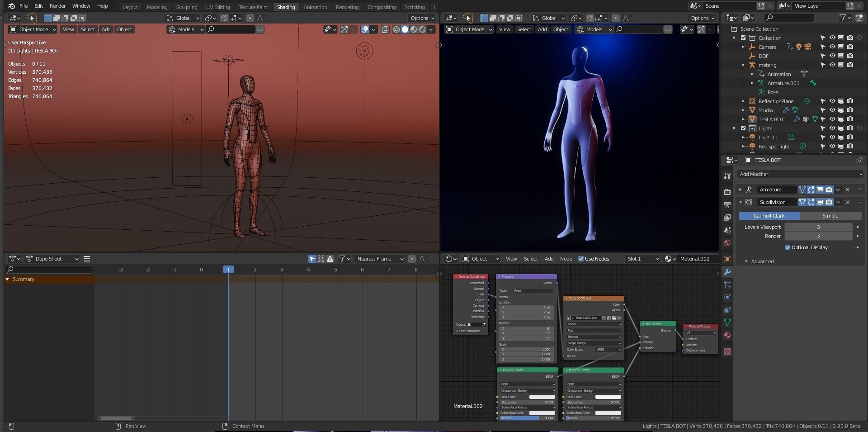The width and height of the screenshot is (868, 432).
Task: Open the Slot 1 material slot dropdown
Action: pyautogui.click(x=642, y=259)
